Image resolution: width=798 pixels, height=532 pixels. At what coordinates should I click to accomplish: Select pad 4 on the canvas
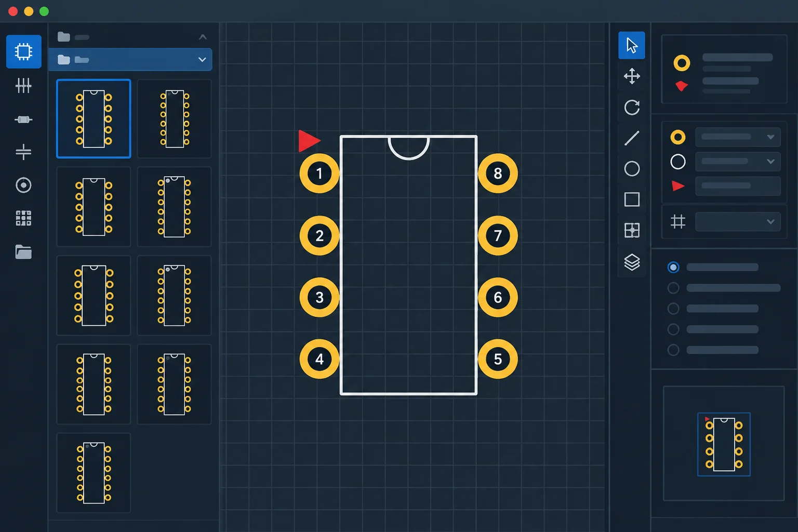tap(320, 359)
